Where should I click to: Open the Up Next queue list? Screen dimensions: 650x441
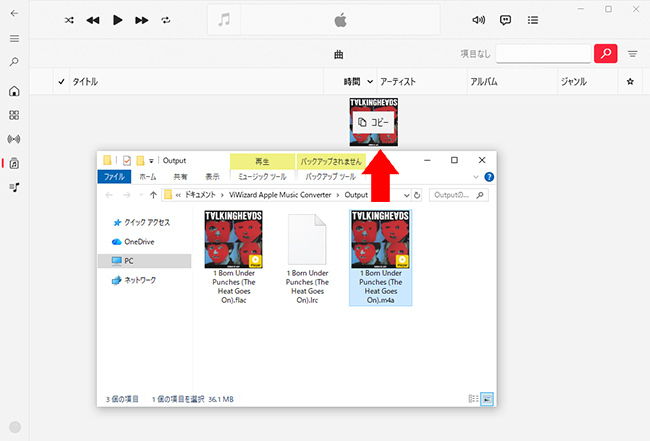pyautogui.click(x=533, y=20)
